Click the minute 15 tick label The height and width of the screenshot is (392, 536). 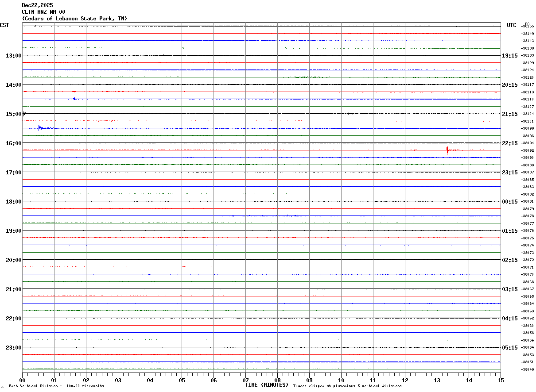tap(501, 380)
